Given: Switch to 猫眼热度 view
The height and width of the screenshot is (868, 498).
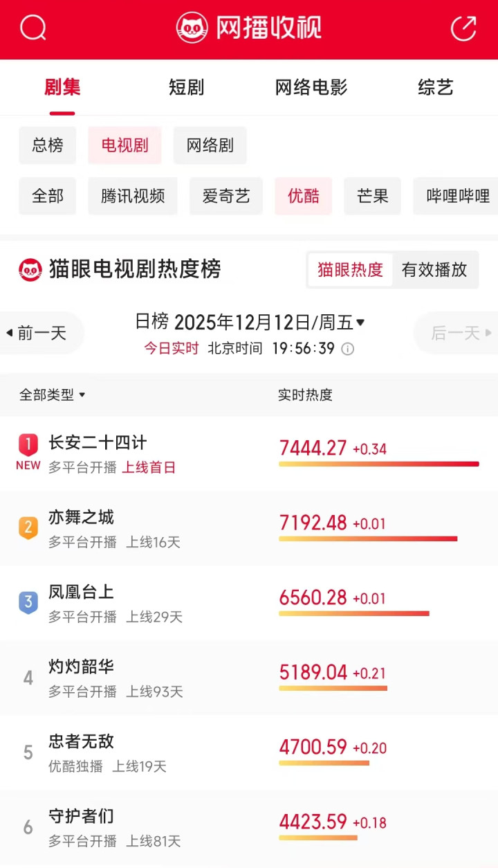Looking at the screenshot, I should point(350,270).
